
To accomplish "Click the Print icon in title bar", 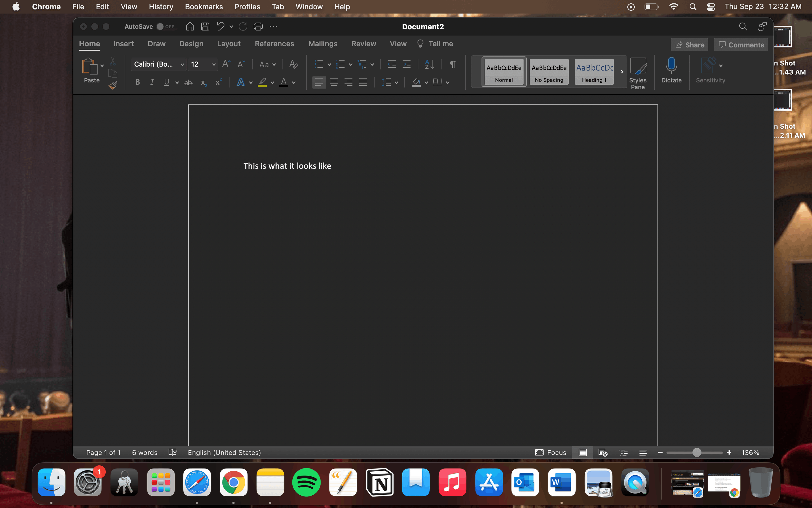I will 258,27.
